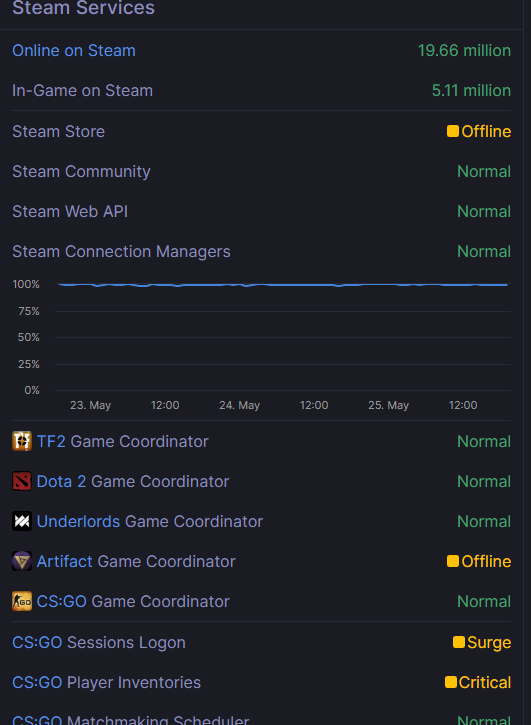Viewport: 531px width, 725px height.
Task: Click the In-Game on Steam label
Action: click(82, 91)
